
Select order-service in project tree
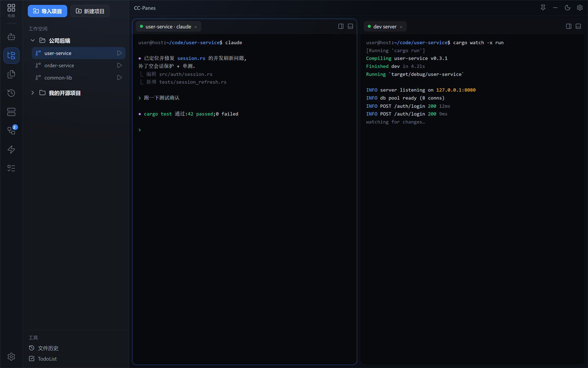tap(78, 65)
